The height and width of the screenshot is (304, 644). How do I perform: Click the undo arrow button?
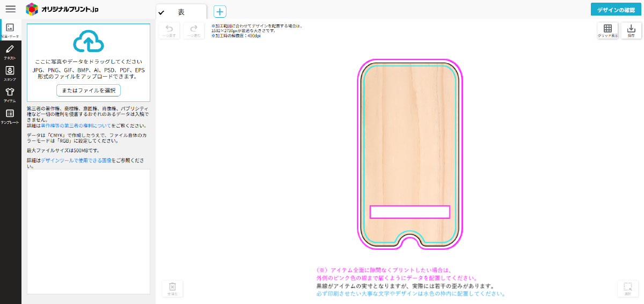pos(170,31)
